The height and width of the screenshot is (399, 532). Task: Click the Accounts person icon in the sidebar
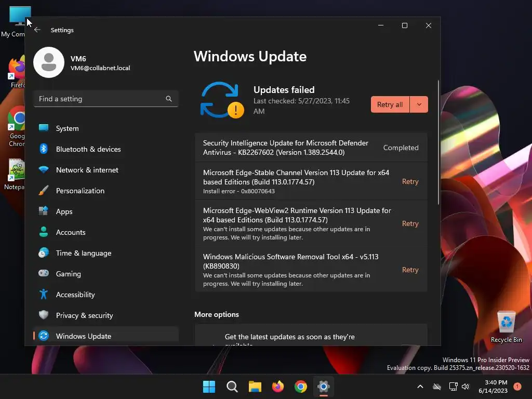[44, 232]
